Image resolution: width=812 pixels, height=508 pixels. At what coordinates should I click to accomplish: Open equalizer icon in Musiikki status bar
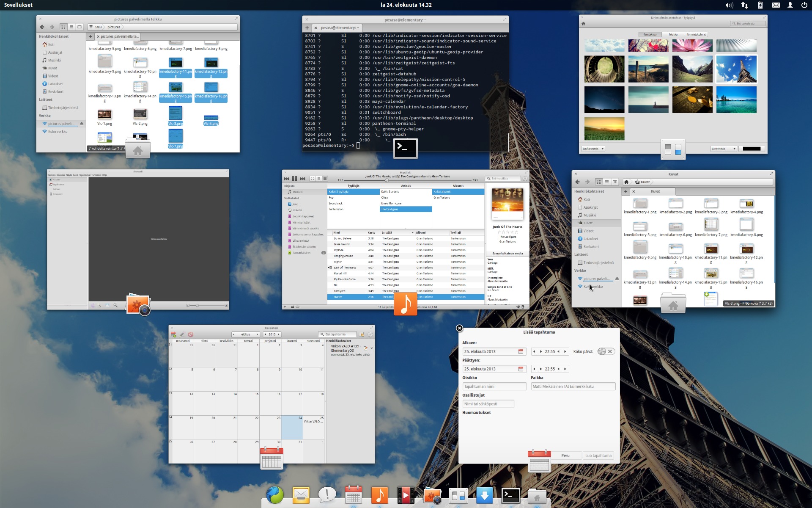pos(518,307)
